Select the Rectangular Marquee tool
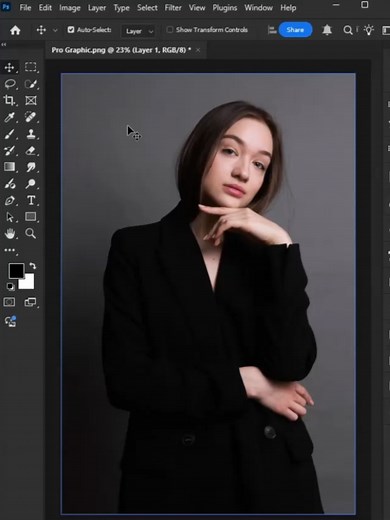Viewport: 390px width, 520px height. click(31, 67)
